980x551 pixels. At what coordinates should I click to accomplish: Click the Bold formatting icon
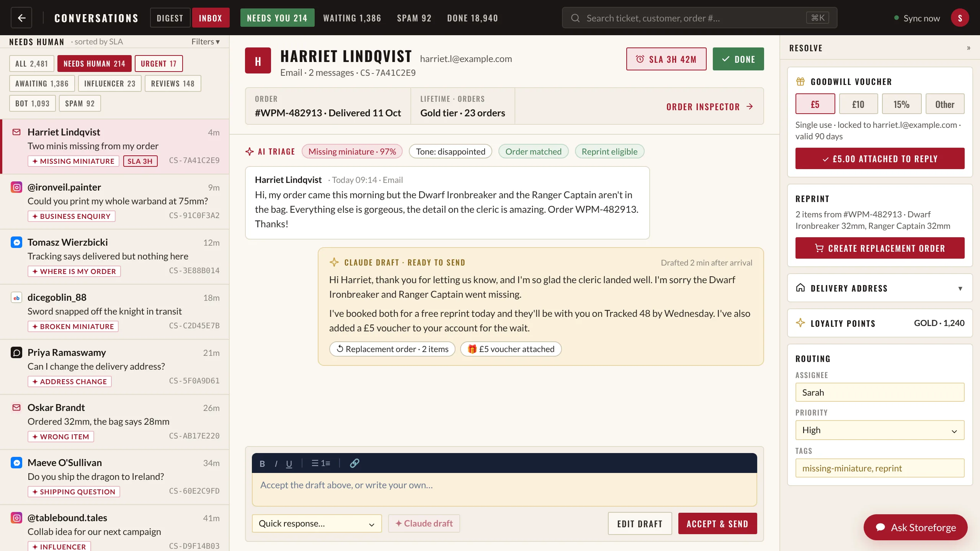click(x=262, y=463)
